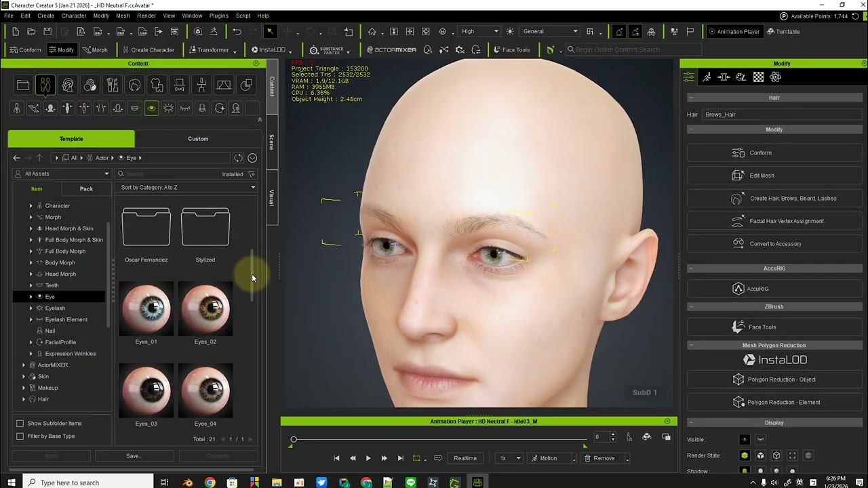
Task: Select the Eyes_01 thumbnail
Action: (146, 309)
